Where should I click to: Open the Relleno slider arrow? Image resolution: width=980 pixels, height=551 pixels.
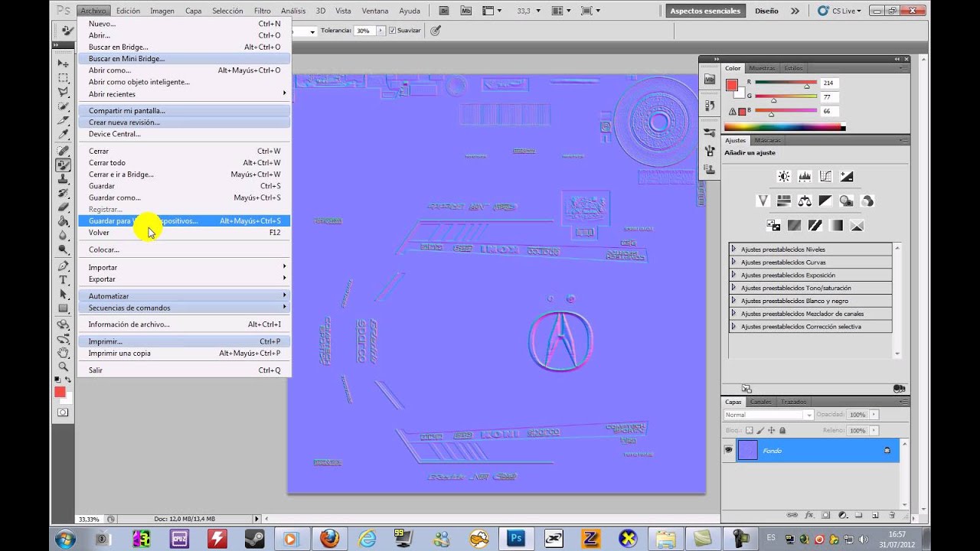[874, 430]
